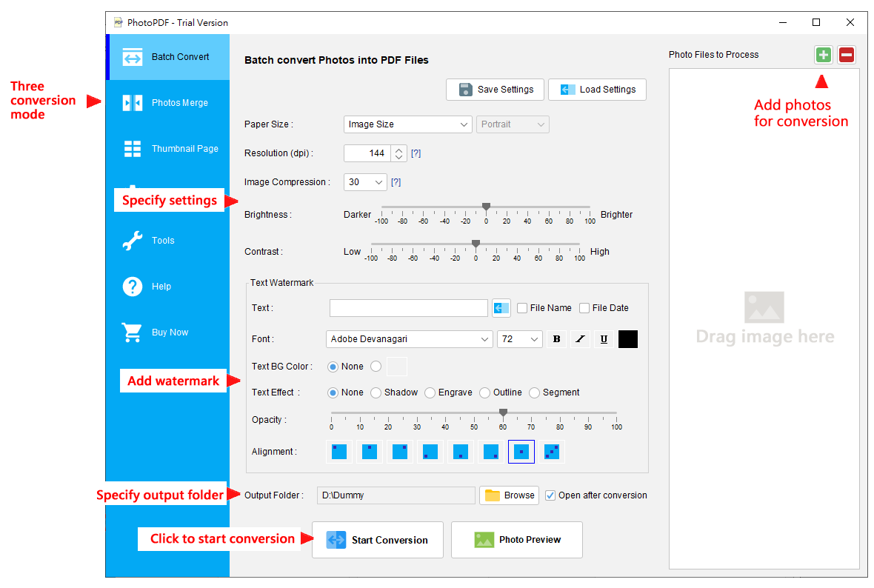Screen dimensions: 874x588
Task: Set watermark alignment to bottom-center
Action: tap(461, 452)
